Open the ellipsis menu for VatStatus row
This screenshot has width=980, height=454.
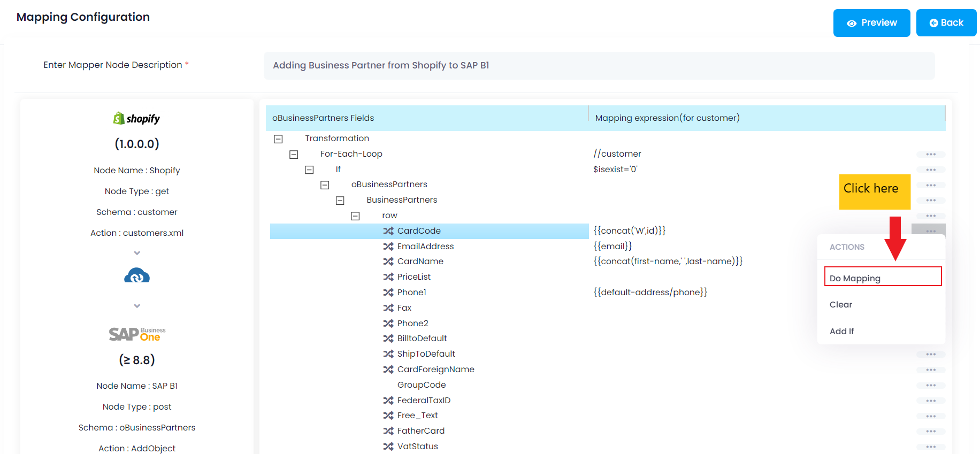coord(930,447)
